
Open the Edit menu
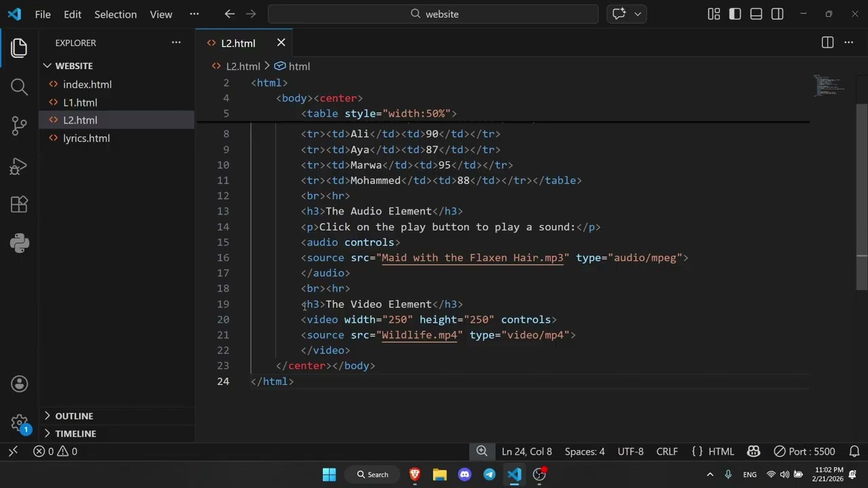coord(73,14)
